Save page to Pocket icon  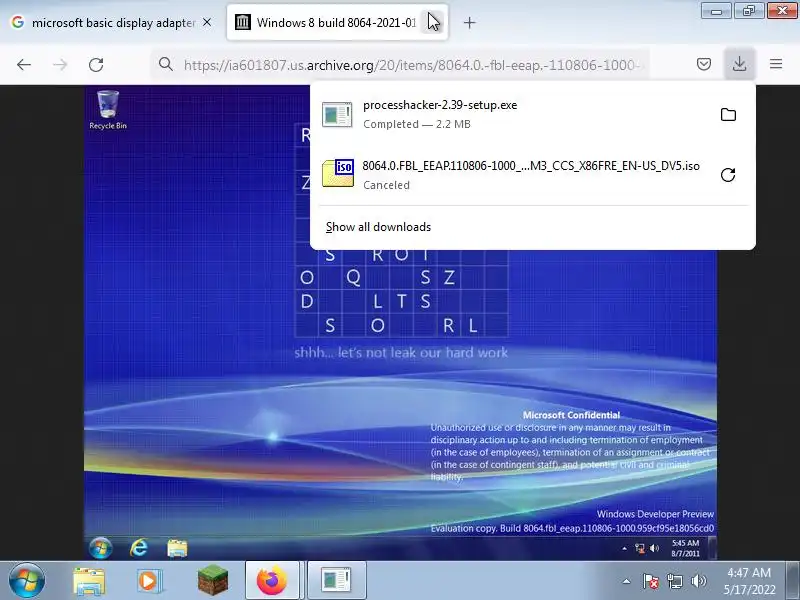704,64
